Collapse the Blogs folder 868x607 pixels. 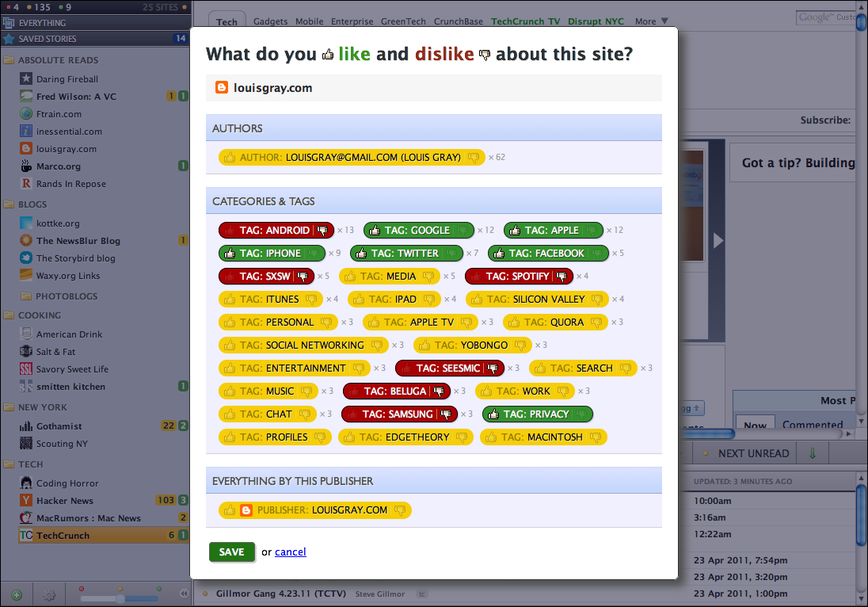(x=8, y=204)
